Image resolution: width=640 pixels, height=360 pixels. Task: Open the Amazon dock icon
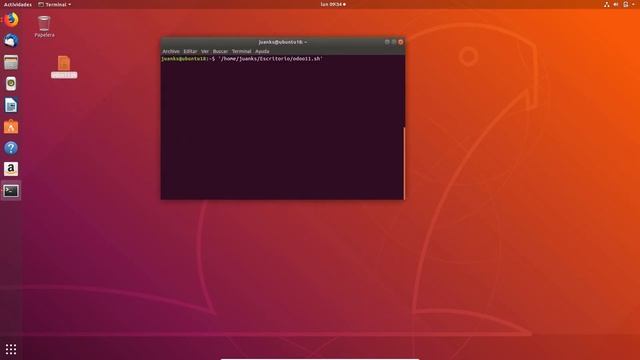pyautogui.click(x=11, y=169)
